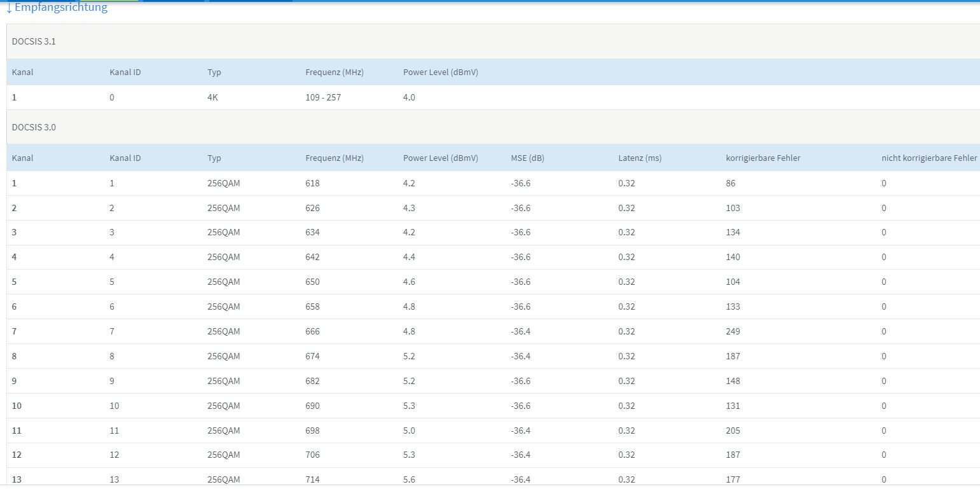Viewport: 980px width, 489px height.
Task: Click MSE (dB) column header
Action: (527, 158)
